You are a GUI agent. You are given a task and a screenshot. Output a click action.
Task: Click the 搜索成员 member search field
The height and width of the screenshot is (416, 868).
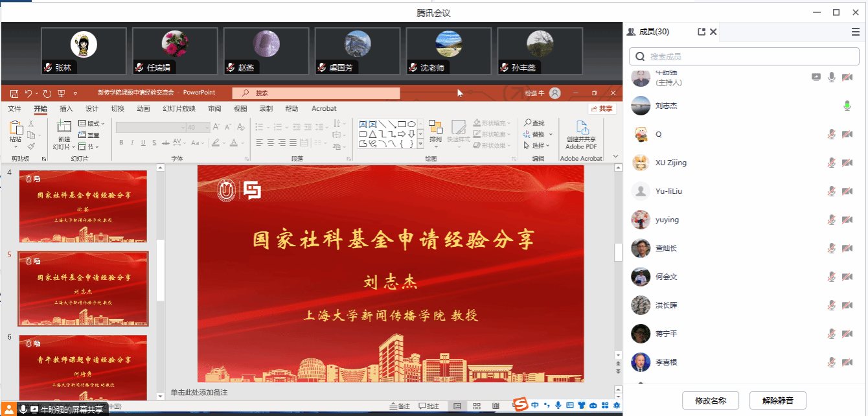[745, 56]
